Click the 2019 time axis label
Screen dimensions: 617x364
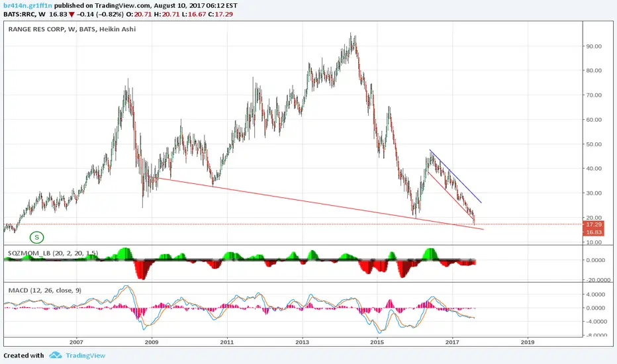(527, 342)
